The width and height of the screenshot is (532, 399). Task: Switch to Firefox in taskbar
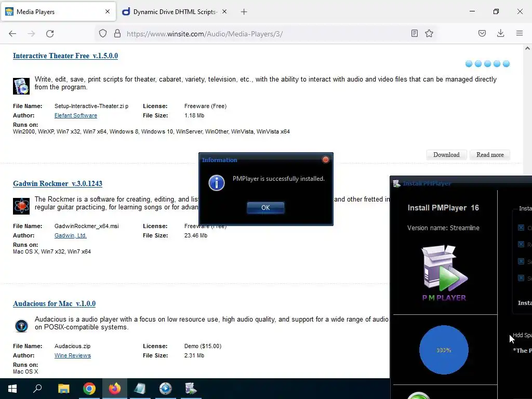115,389
